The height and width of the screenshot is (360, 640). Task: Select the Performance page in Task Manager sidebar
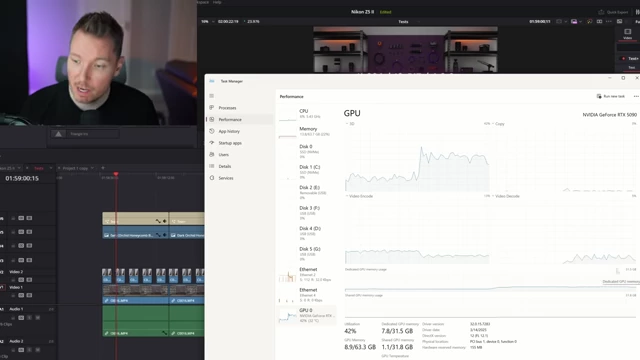click(x=239, y=120)
